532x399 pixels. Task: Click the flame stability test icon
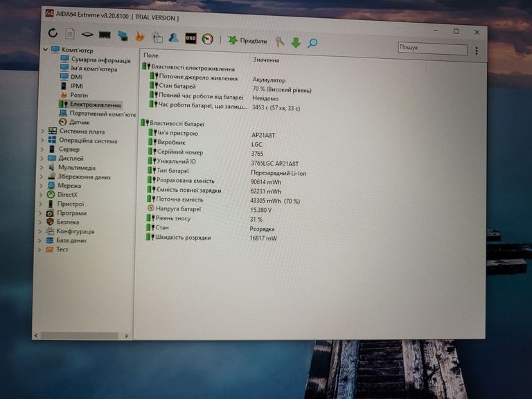(x=140, y=36)
